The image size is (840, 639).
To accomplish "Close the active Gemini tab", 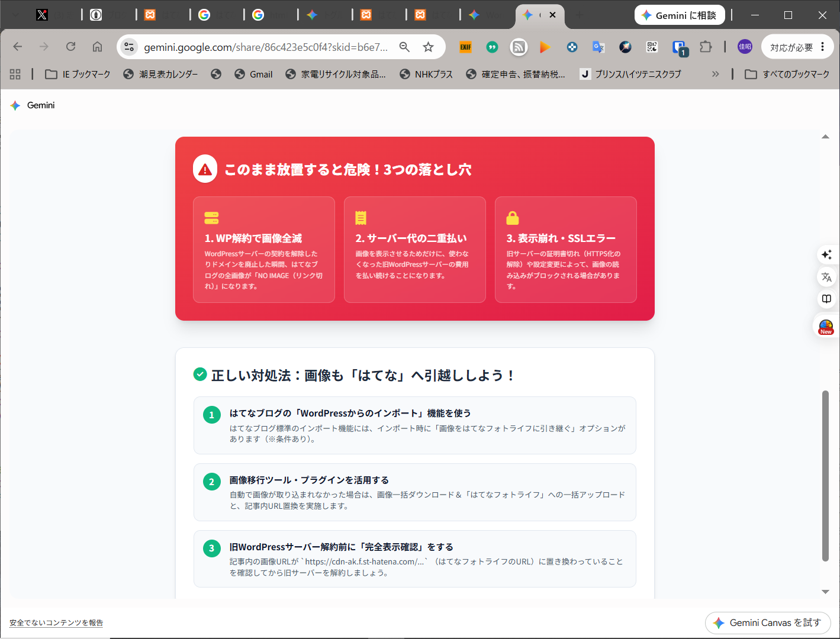I will coord(552,15).
